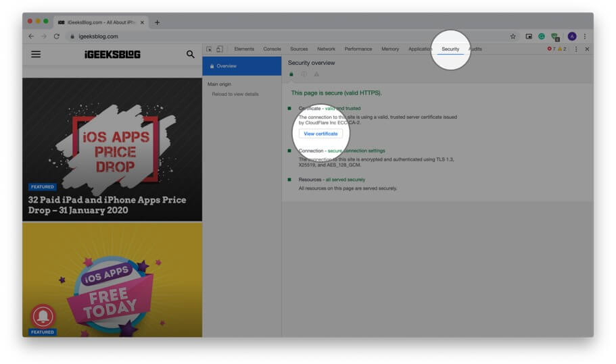Open DevTools customize three-dot menu

576,49
